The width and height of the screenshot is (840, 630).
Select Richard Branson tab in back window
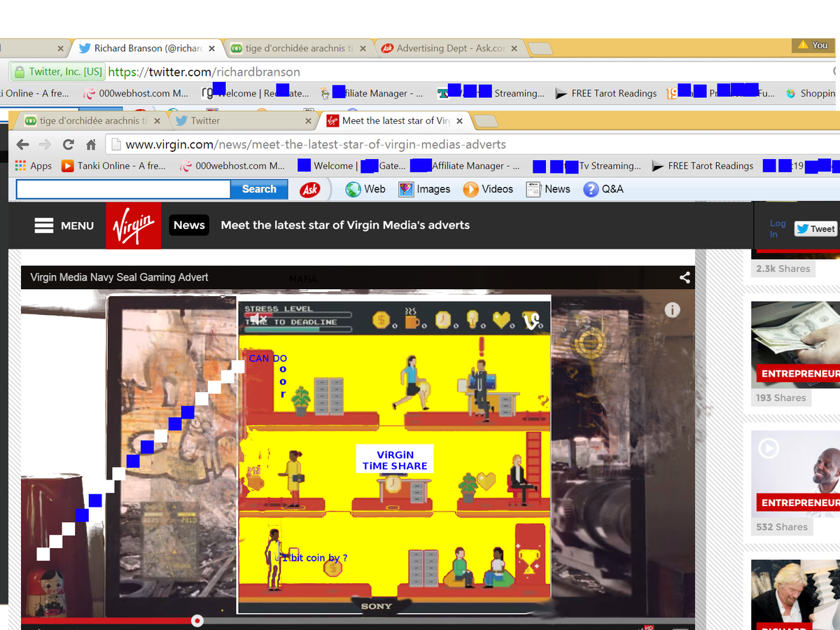point(147,48)
